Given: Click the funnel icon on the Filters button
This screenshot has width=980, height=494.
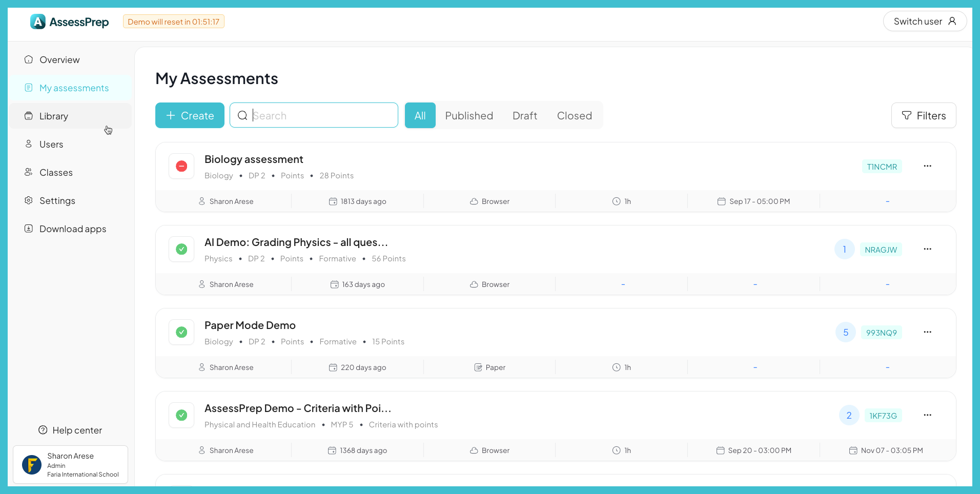Looking at the screenshot, I should coord(906,115).
